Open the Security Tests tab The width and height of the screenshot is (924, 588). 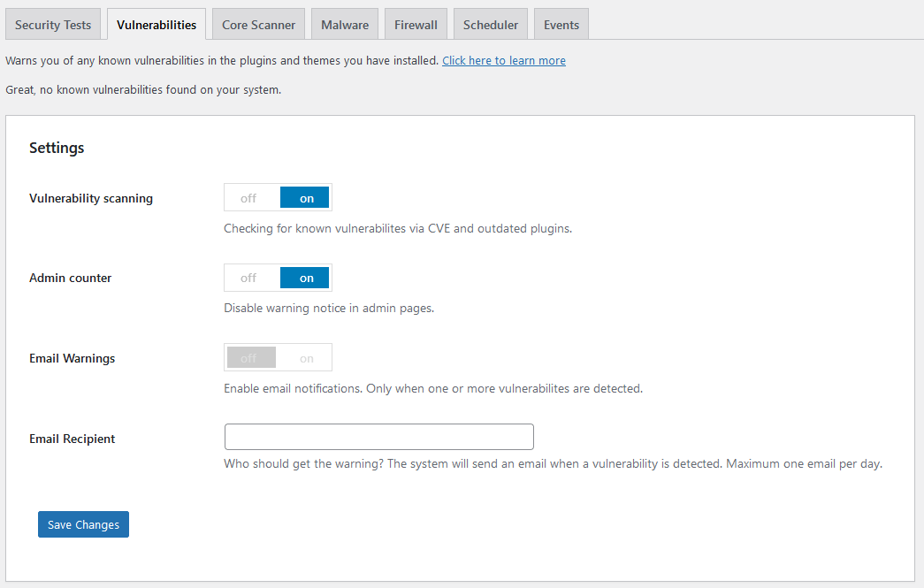click(x=53, y=25)
